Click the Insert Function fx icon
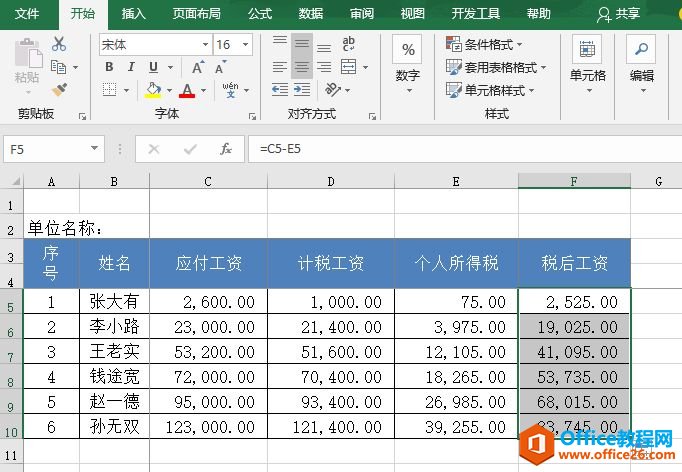The height and width of the screenshot is (472, 682). (x=226, y=149)
